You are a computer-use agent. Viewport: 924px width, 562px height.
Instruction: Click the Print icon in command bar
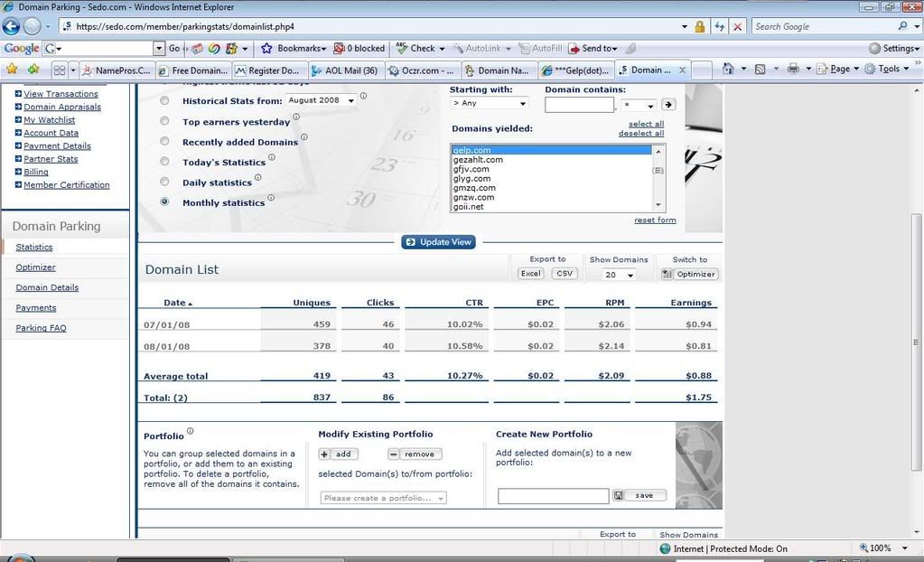pos(792,69)
